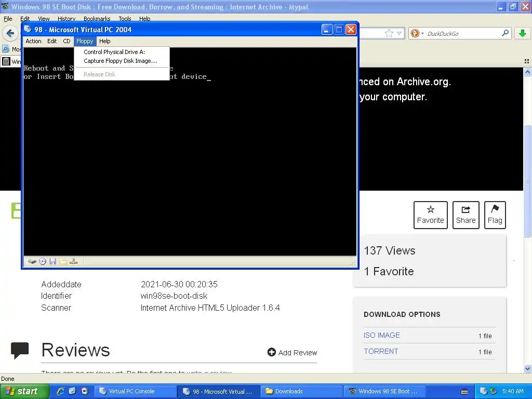Click the 5:40 AM system clock
Image resolution: width=532 pixels, height=399 pixels.
pos(513,391)
